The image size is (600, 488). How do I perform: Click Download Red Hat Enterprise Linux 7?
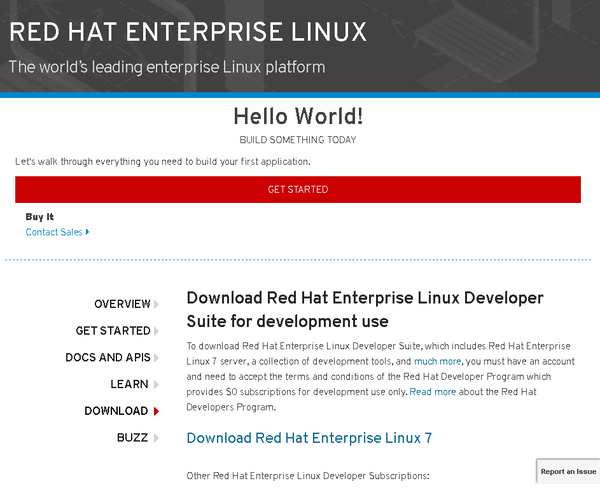click(309, 438)
